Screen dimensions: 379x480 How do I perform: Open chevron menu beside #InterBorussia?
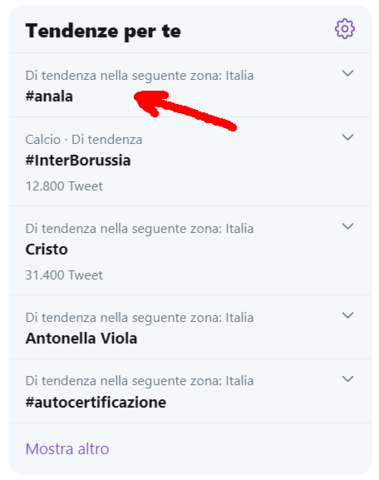coord(348,137)
